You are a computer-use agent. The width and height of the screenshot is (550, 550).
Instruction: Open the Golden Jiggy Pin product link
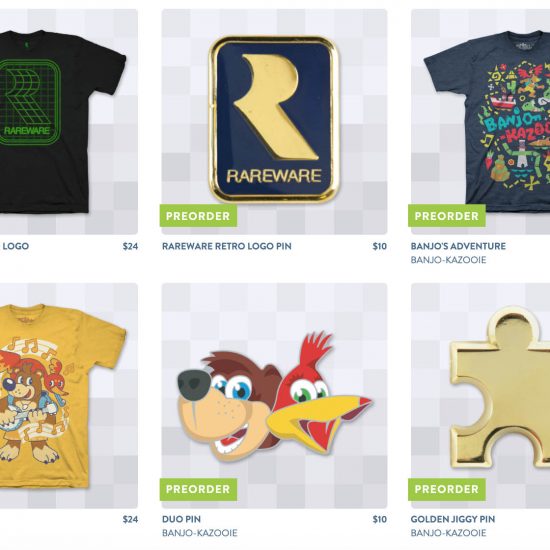click(x=452, y=519)
